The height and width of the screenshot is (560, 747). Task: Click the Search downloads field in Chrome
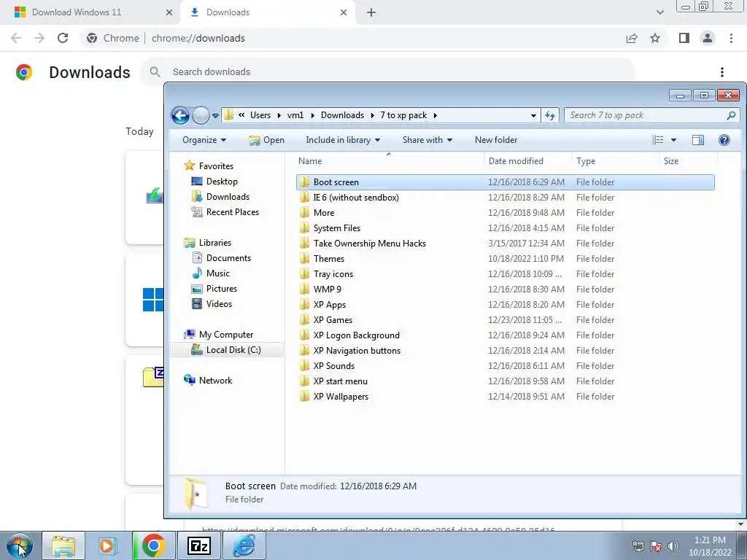[x=388, y=72]
